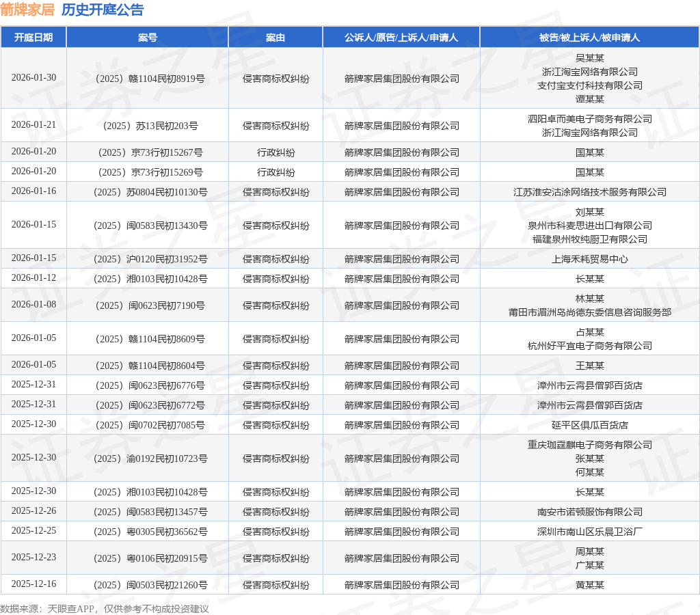Image resolution: width=700 pixels, height=615 pixels.
Task: Click defendant 占某某
Action: [x=590, y=332]
